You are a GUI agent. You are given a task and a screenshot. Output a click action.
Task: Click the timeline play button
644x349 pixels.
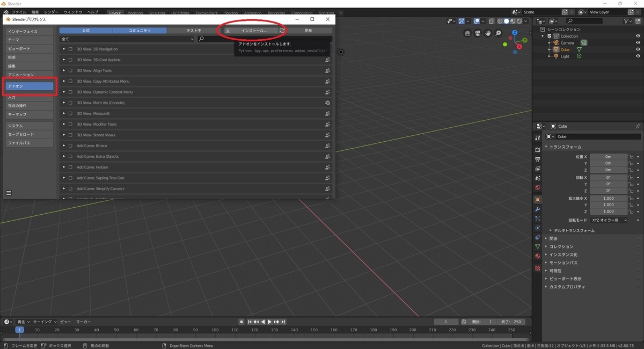[x=269, y=322]
